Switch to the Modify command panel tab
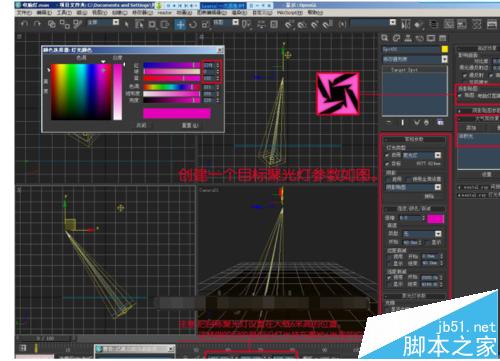500x361 pixels. (396, 38)
